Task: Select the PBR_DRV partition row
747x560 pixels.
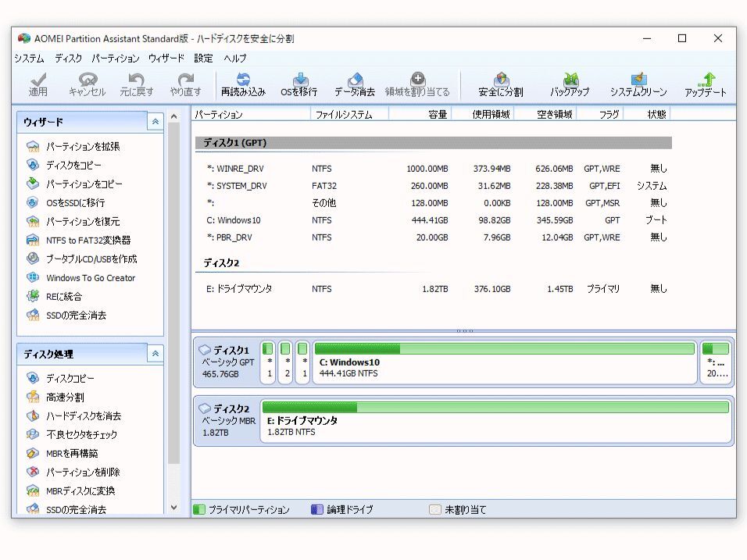Action: (434, 237)
